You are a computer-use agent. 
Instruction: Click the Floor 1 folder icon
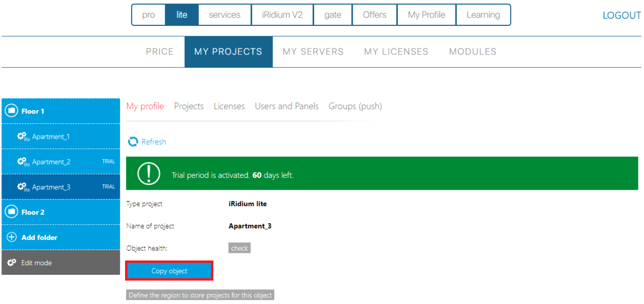[x=11, y=111]
